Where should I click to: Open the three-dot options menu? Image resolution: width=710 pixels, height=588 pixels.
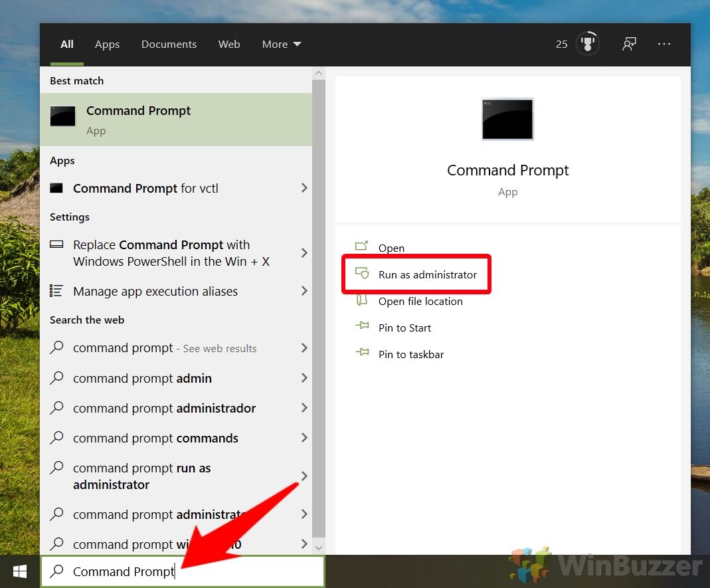click(x=664, y=44)
